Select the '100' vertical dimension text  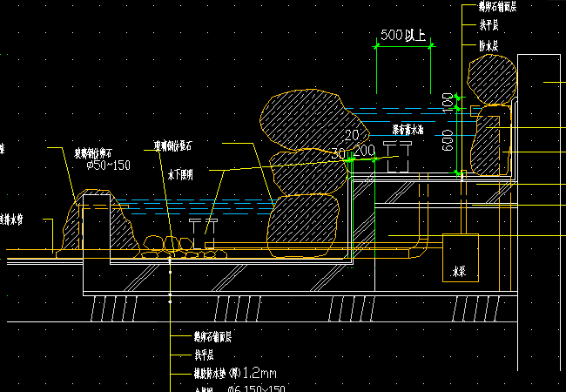(448, 102)
